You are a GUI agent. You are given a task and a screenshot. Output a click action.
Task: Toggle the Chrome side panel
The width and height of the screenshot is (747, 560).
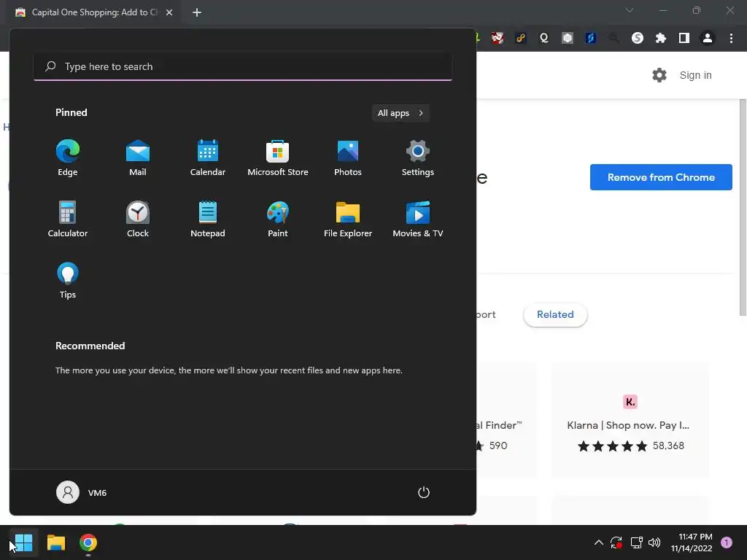click(x=684, y=38)
